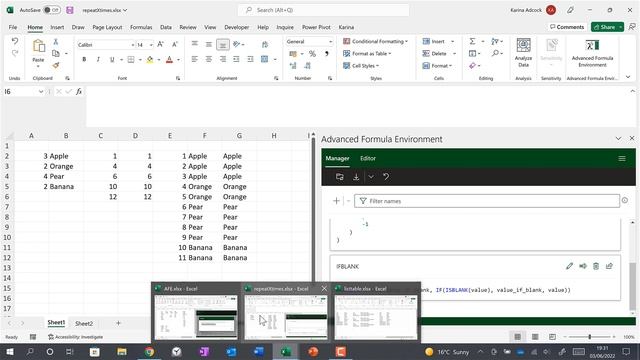Click the plus icon to add new name

(x=336, y=201)
